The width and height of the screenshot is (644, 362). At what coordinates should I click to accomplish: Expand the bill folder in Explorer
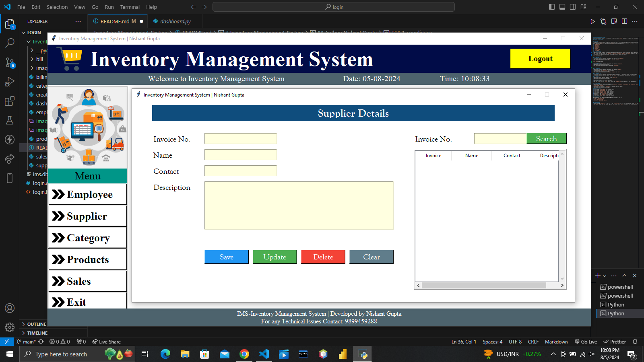[x=39, y=59]
